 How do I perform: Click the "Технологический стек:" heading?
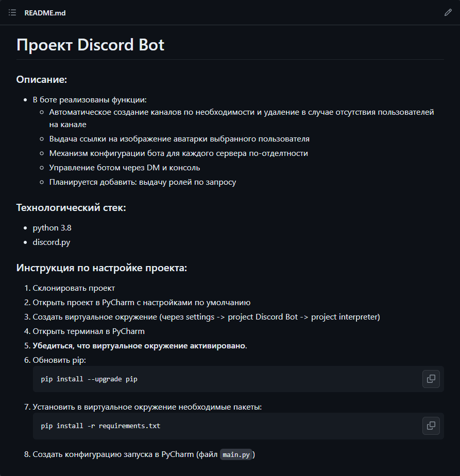pyautogui.click(x=71, y=208)
